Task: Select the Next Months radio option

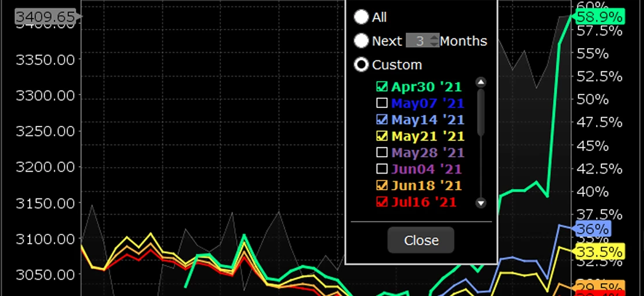Action: [x=362, y=41]
